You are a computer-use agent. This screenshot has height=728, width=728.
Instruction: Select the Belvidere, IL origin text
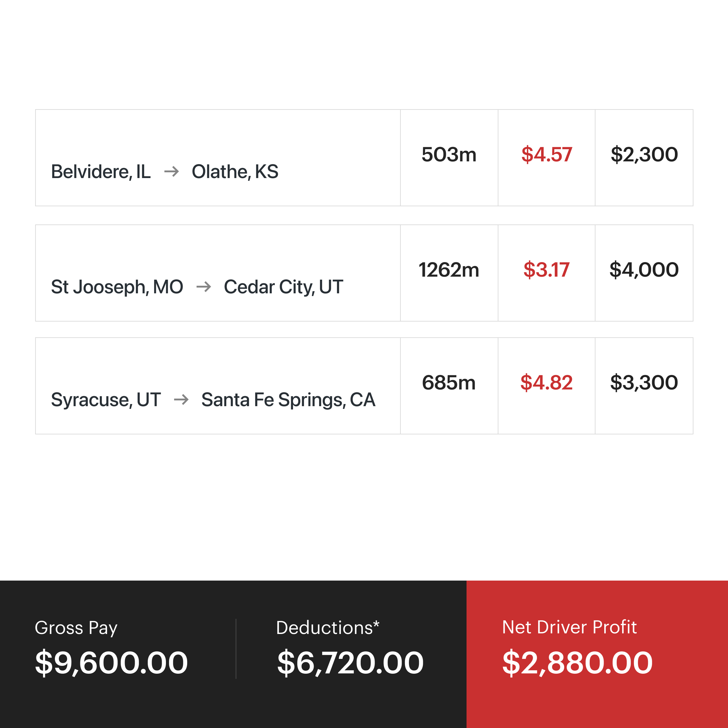[101, 172]
